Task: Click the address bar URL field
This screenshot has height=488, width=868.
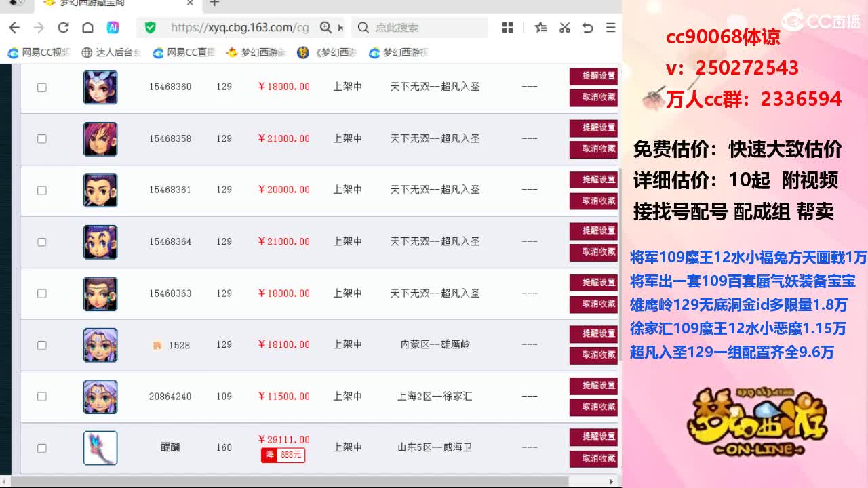Action: (x=239, y=28)
